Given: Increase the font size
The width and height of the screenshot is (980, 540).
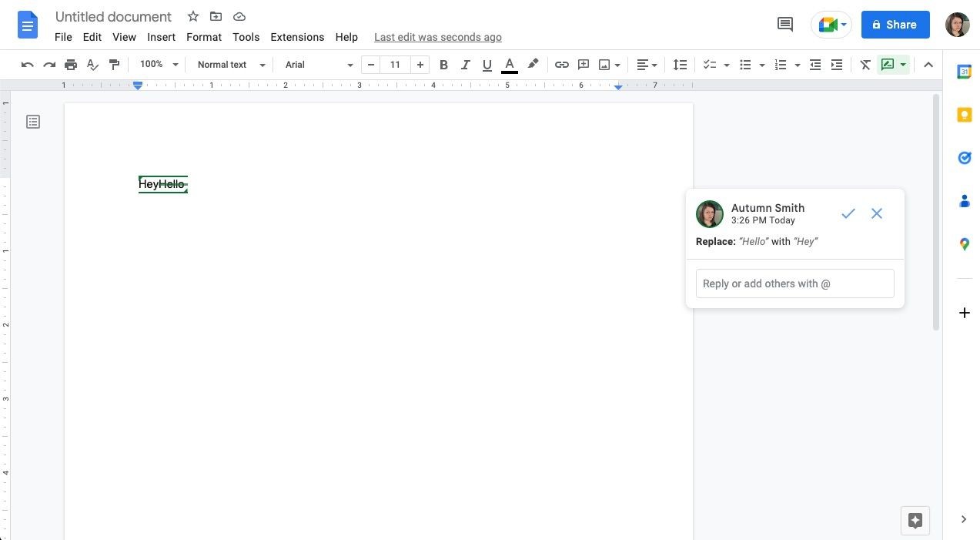Looking at the screenshot, I should (x=420, y=65).
